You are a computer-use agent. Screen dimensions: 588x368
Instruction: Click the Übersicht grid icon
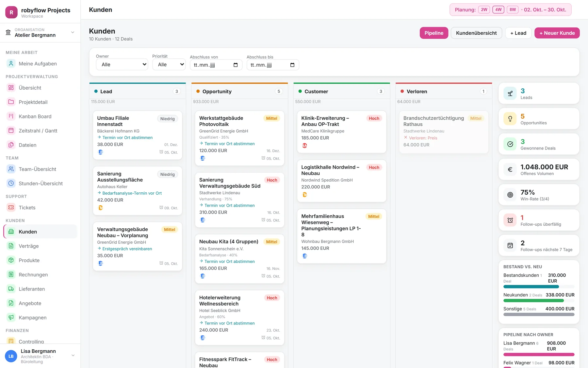pos(11,88)
